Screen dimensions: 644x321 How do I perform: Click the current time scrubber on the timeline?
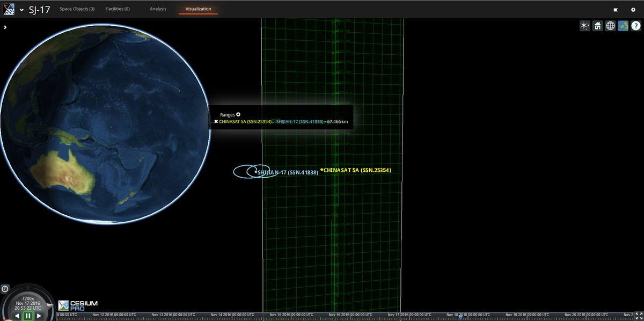click(x=460, y=317)
